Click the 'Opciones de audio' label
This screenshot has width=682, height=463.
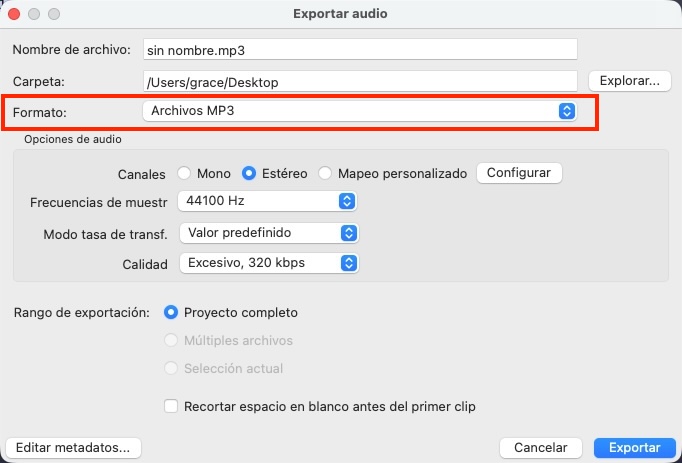click(73, 139)
